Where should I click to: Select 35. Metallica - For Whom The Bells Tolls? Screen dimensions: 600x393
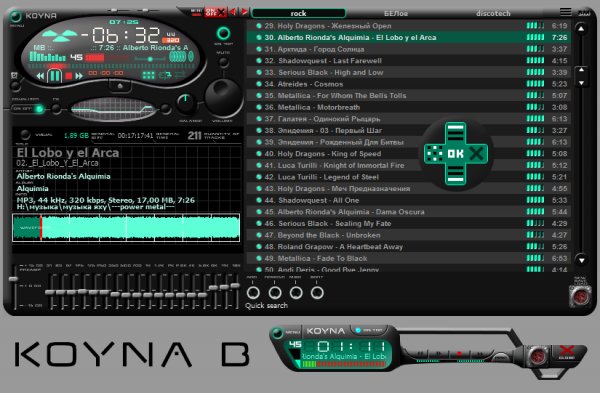click(x=408, y=96)
